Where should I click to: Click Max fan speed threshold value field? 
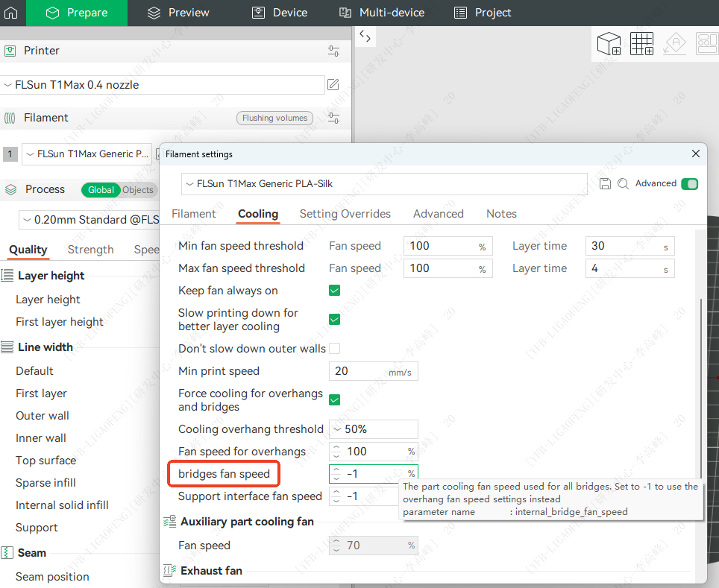(x=448, y=268)
